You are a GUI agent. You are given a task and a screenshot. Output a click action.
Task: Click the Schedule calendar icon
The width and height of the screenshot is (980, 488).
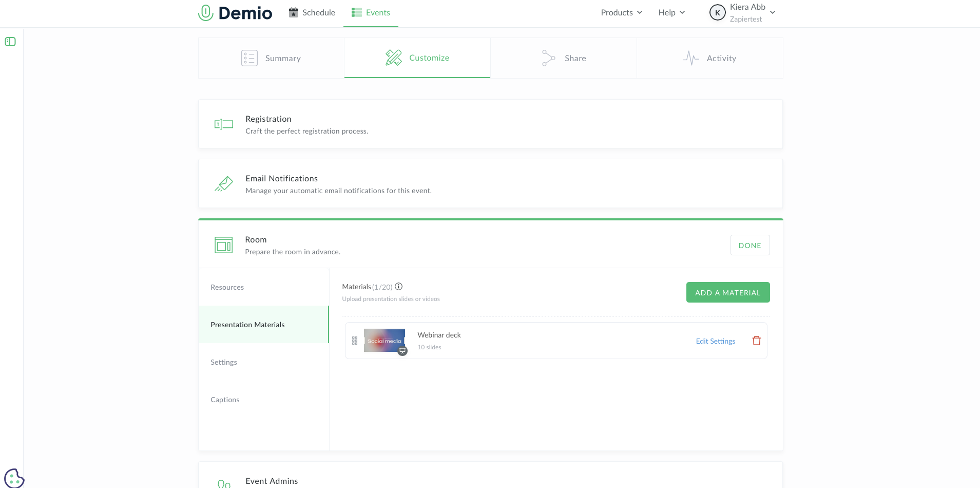tap(294, 12)
